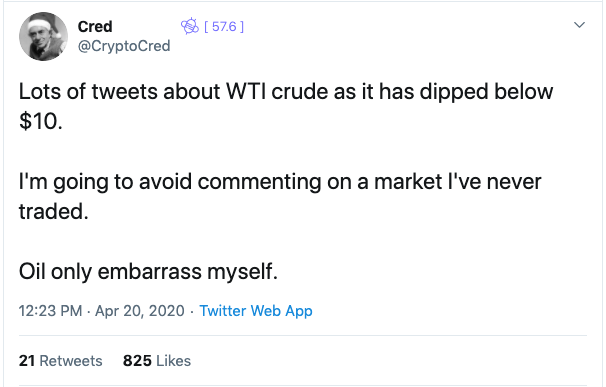606x387 pixels.
Task: Click the word traded. in the tweet
Action: click(x=54, y=212)
